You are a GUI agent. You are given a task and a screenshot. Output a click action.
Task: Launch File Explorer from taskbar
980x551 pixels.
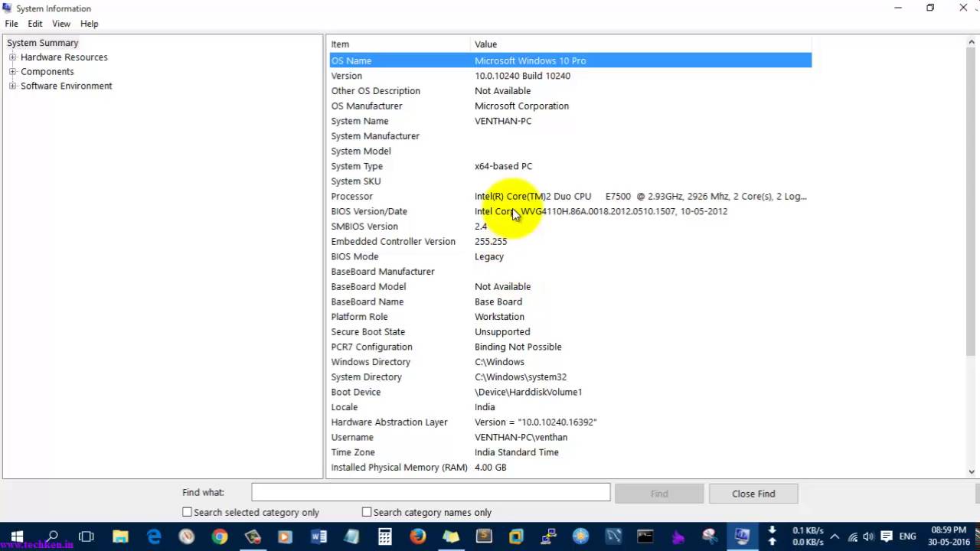click(120, 536)
